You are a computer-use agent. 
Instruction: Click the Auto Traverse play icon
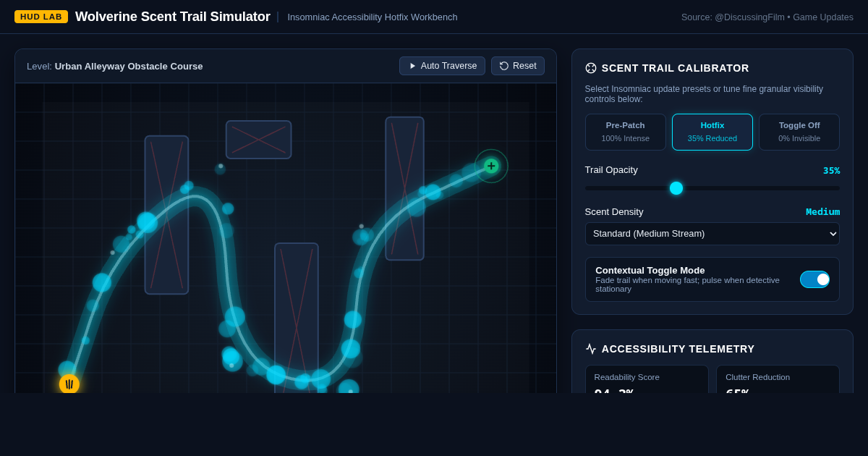(413, 66)
